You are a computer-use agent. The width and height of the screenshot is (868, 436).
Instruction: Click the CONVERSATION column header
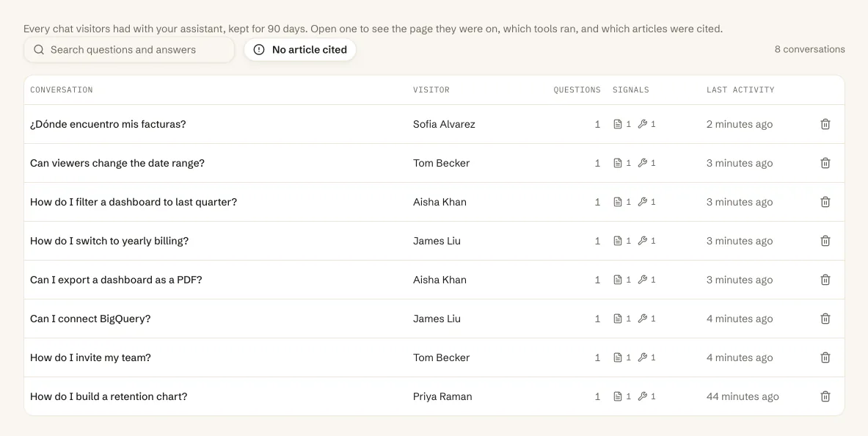click(x=62, y=90)
